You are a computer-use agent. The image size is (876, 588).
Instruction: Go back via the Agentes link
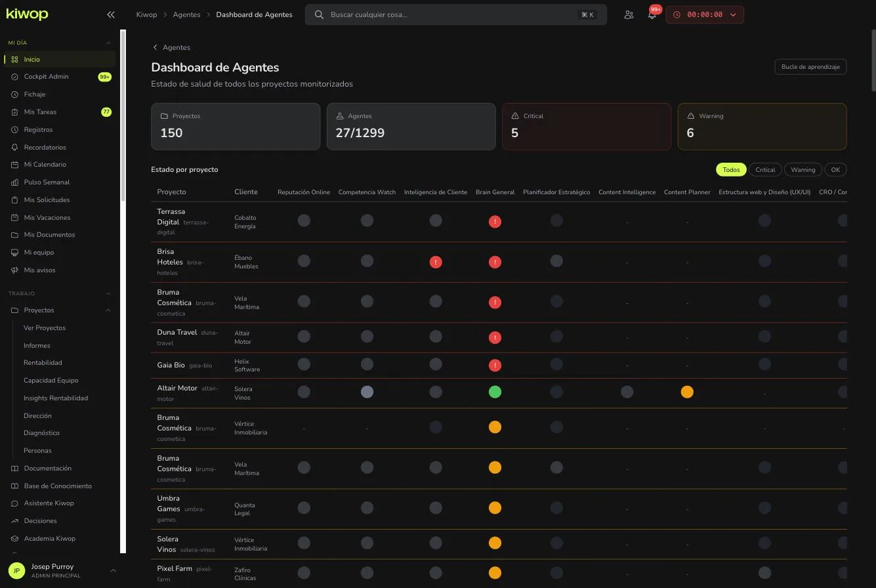pyautogui.click(x=171, y=47)
